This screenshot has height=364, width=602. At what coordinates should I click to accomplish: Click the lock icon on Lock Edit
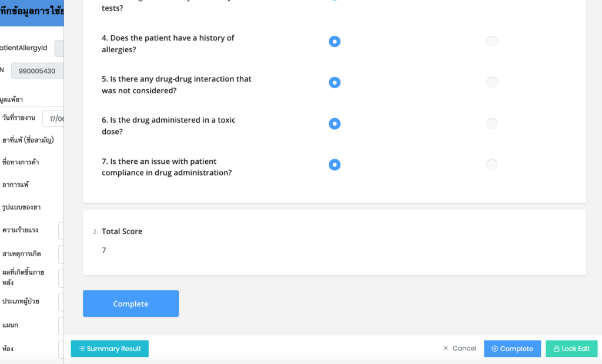click(556, 349)
